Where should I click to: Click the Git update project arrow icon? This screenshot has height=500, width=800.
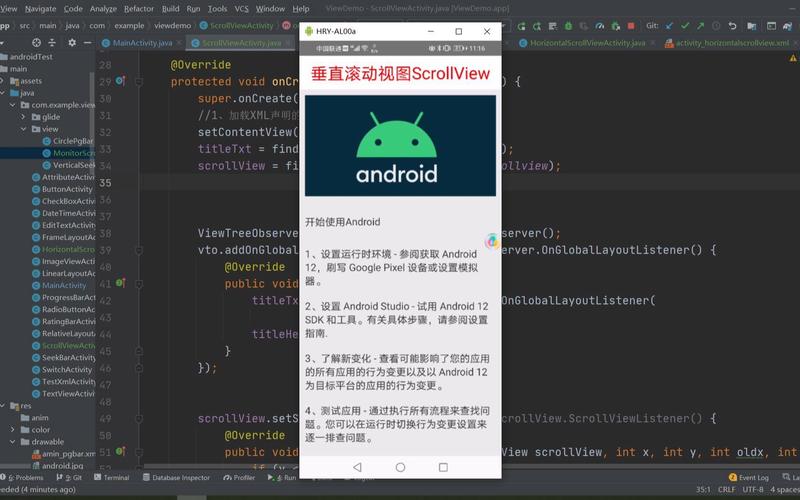[x=669, y=26]
